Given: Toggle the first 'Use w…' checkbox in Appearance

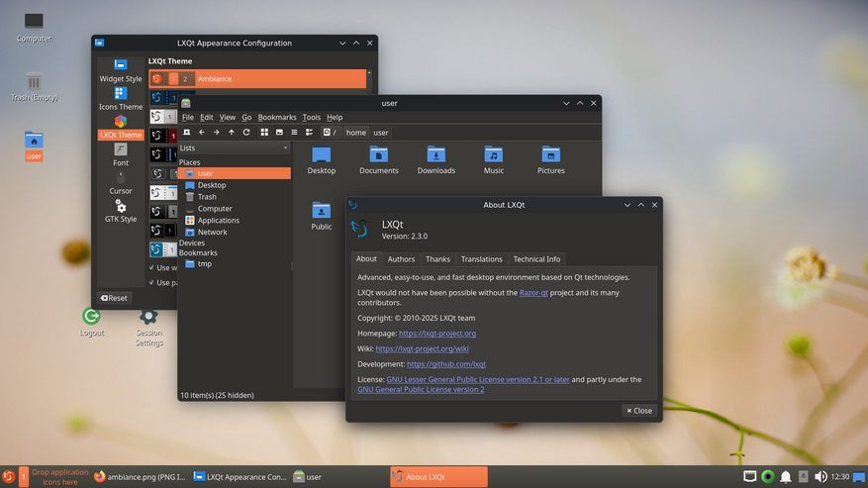Looking at the screenshot, I should tap(151, 267).
